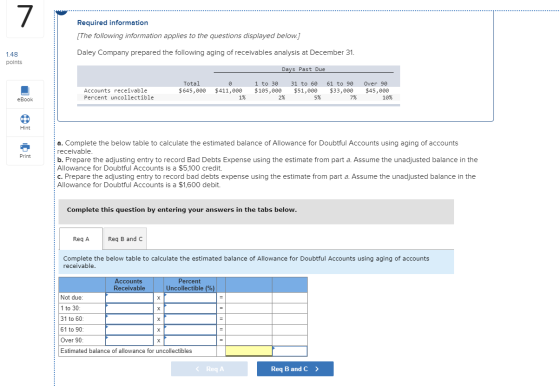Click 'Estimated balance of allowance for uncollectibles' label

coord(126,351)
